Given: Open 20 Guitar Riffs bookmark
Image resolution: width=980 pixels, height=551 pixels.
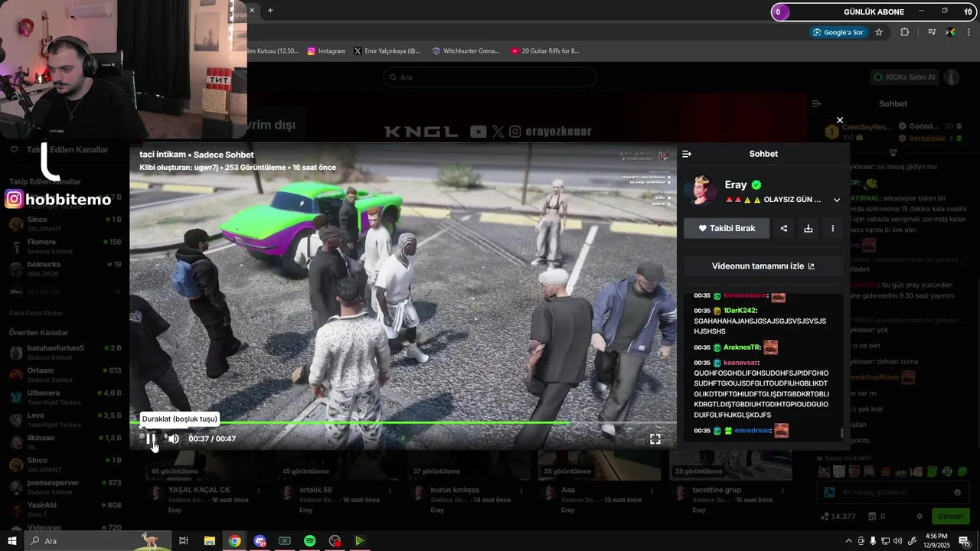Looking at the screenshot, I should click(x=545, y=51).
